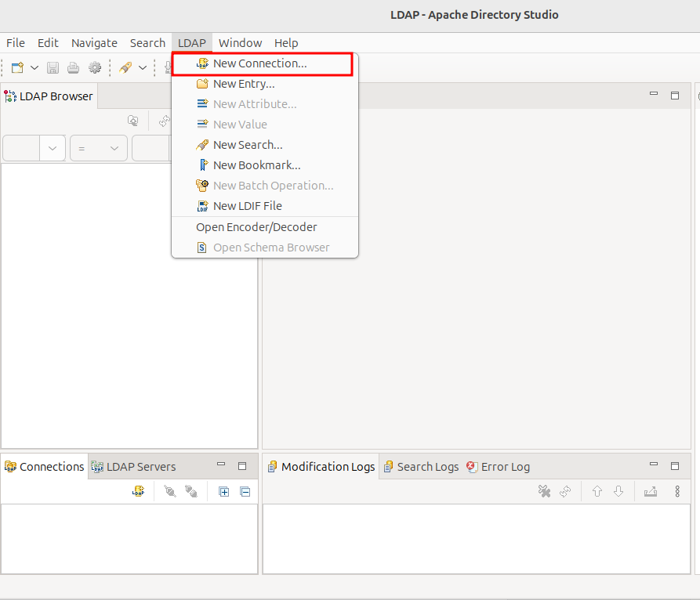Image resolution: width=700 pixels, height=600 pixels.
Task: Select New LDIF File menu entry
Action: pyautogui.click(x=247, y=206)
